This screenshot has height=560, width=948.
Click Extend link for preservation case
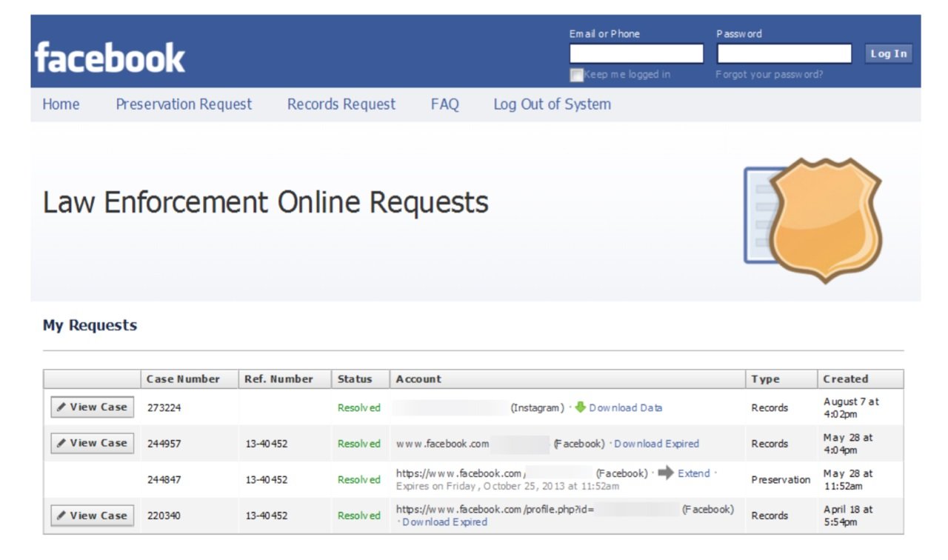[694, 473]
